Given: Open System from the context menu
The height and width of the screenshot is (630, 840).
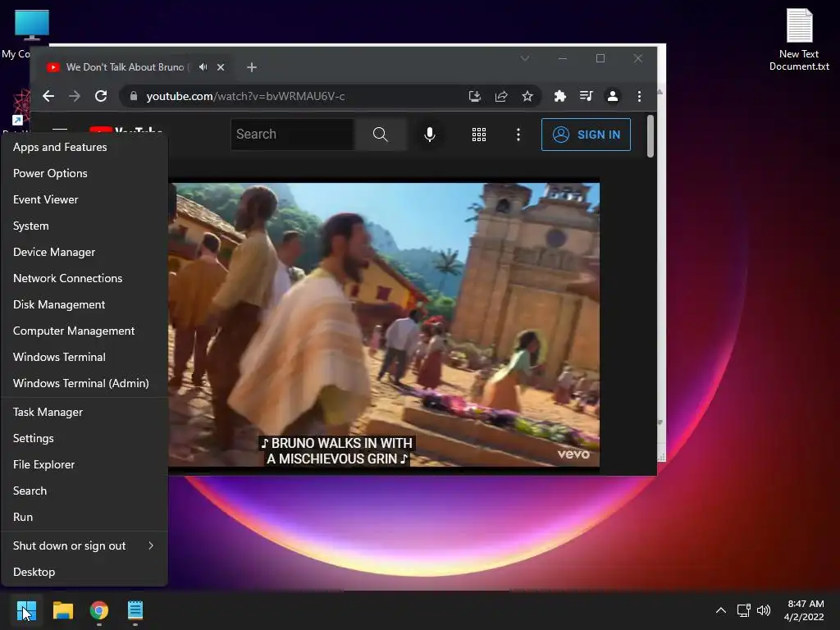Looking at the screenshot, I should (x=84, y=226).
